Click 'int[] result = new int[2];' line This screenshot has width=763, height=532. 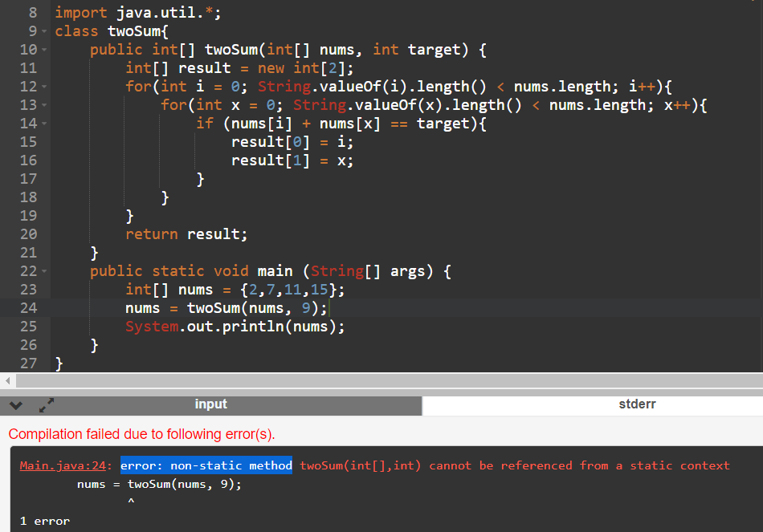pos(239,68)
